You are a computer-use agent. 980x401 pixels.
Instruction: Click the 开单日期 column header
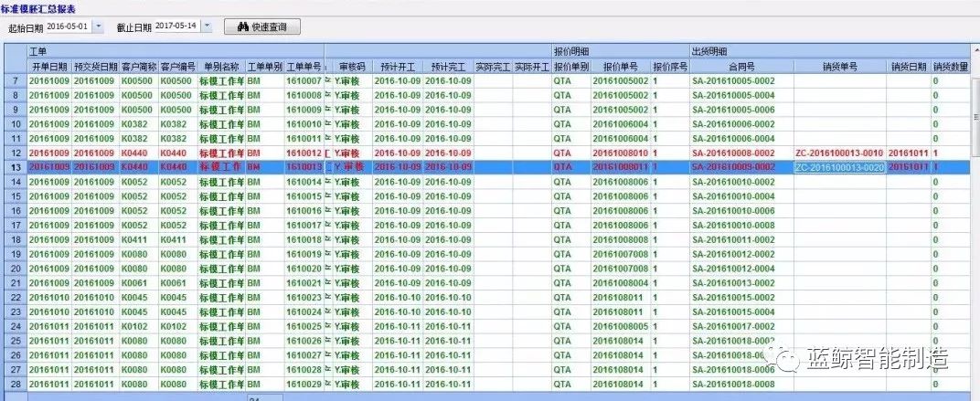[x=49, y=67]
